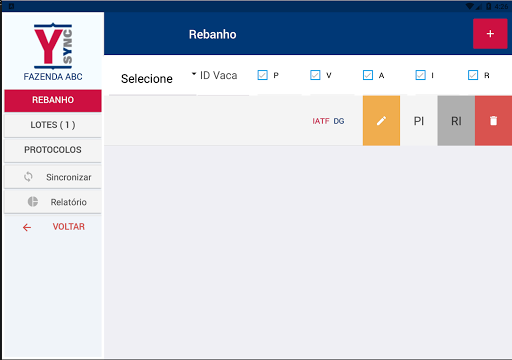Select the Sincronizar option

coord(53,177)
